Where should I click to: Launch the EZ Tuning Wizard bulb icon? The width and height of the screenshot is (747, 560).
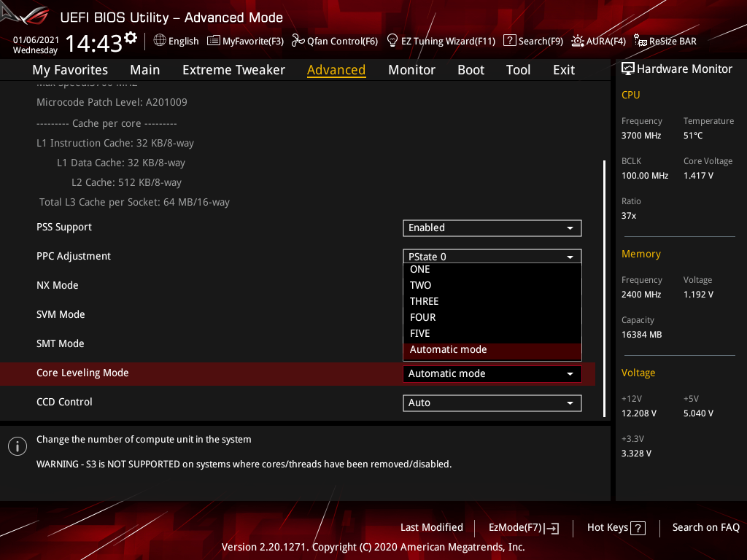click(x=392, y=41)
